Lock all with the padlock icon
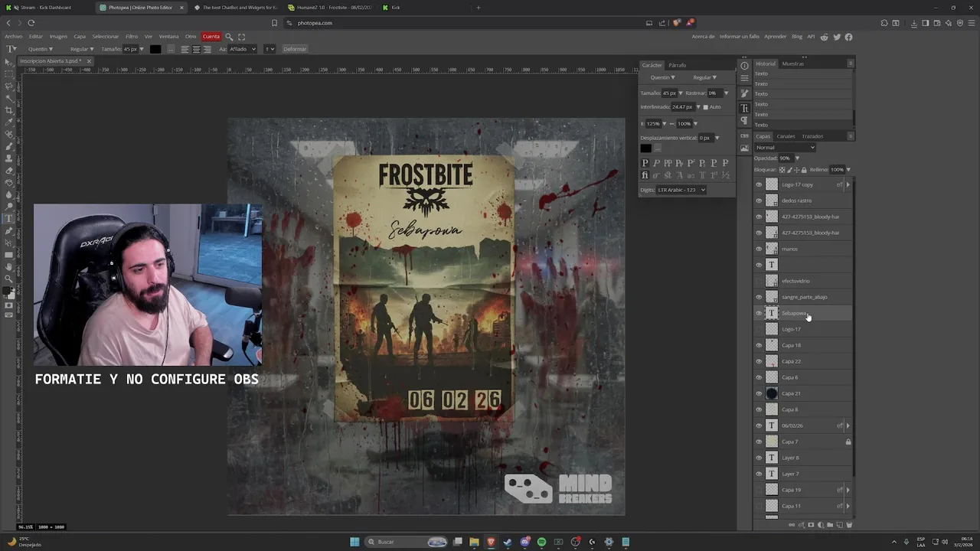Viewport: 980px width, 551px height. pyautogui.click(x=804, y=170)
